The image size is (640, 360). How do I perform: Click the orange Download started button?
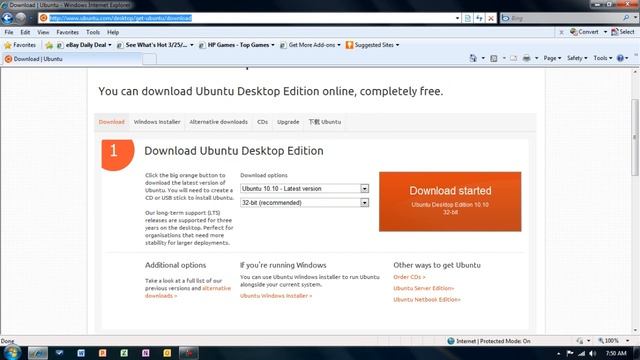pos(450,202)
